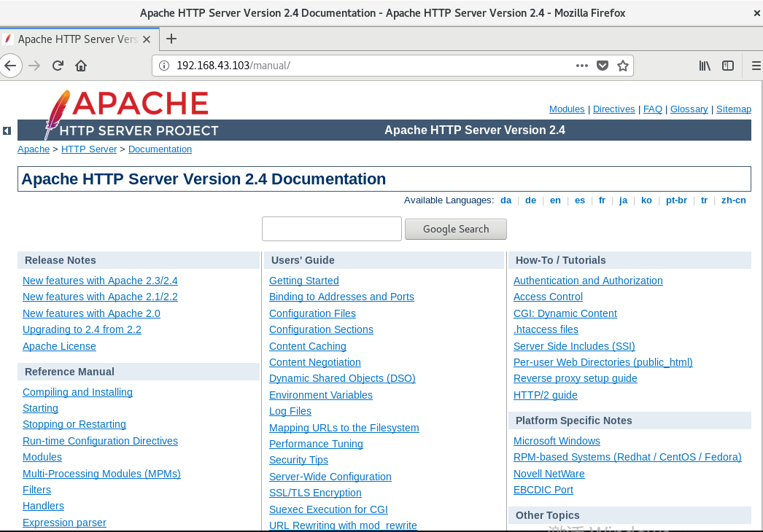
Task: Open New features with Apache 2.1/2.2
Action: click(100, 297)
